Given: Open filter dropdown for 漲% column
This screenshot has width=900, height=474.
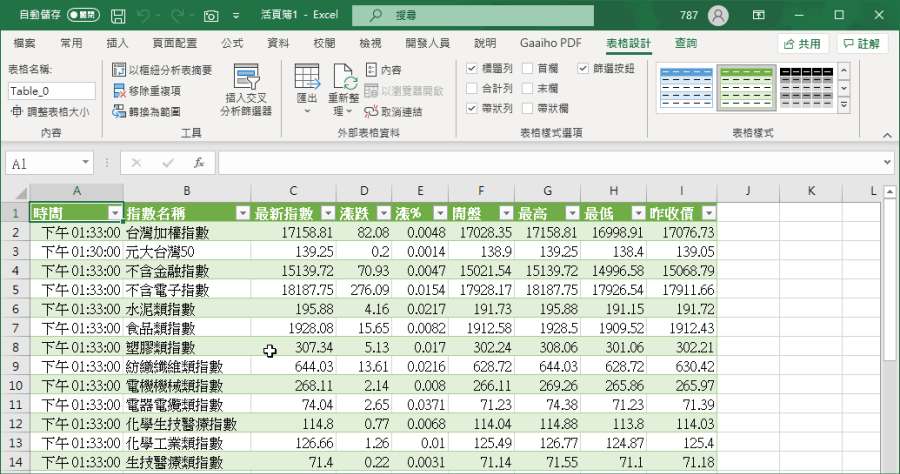Looking at the screenshot, I should (x=440, y=213).
